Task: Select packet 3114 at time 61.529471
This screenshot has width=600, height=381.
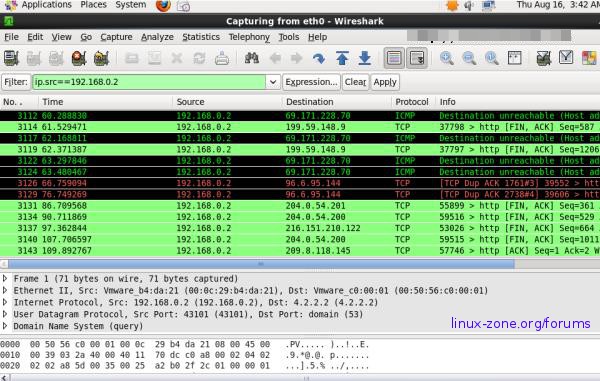Action: coord(300,127)
